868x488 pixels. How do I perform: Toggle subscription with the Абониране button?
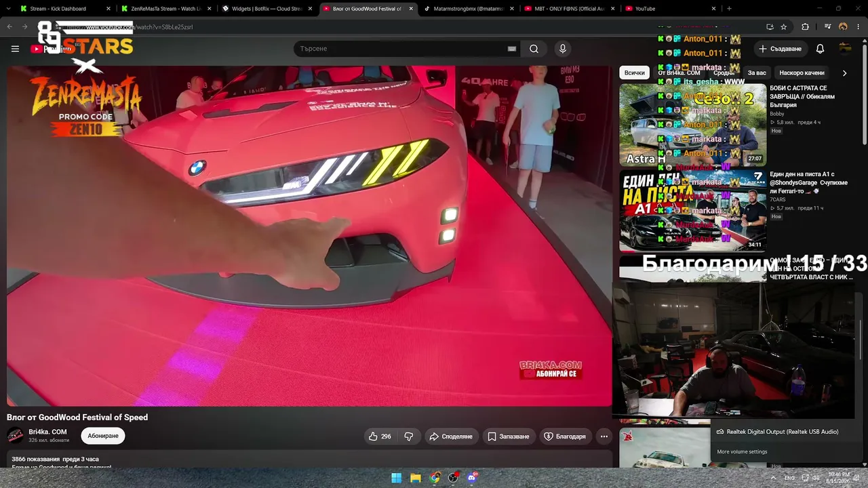coord(103,436)
